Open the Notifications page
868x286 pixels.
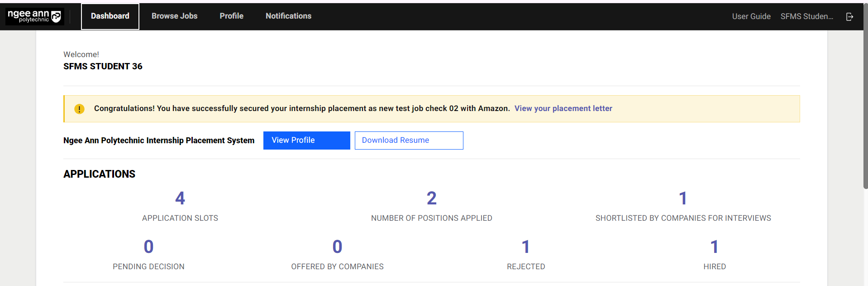pyautogui.click(x=288, y=16)
